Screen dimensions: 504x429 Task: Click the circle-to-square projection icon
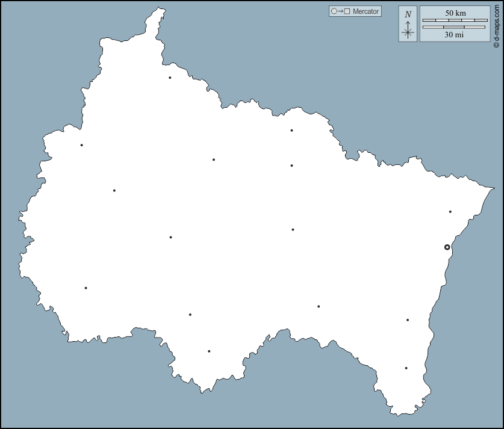340,11
